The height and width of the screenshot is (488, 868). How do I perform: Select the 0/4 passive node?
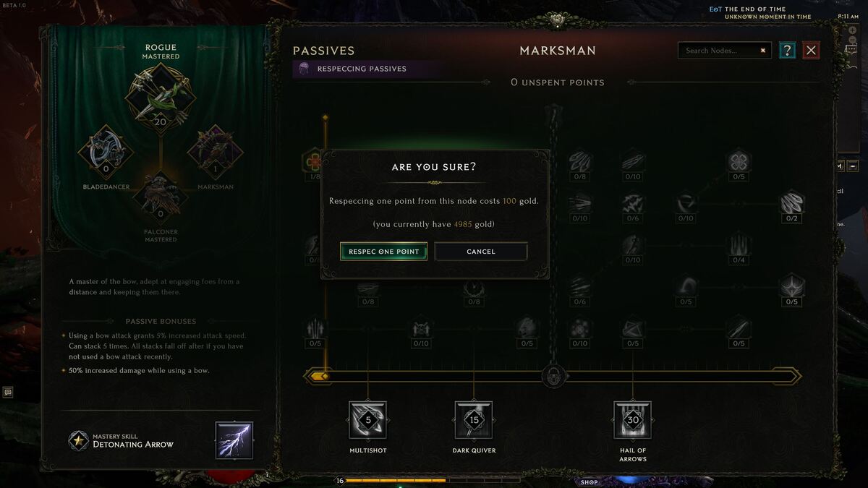pyautogui.click(x=739, y=248)
